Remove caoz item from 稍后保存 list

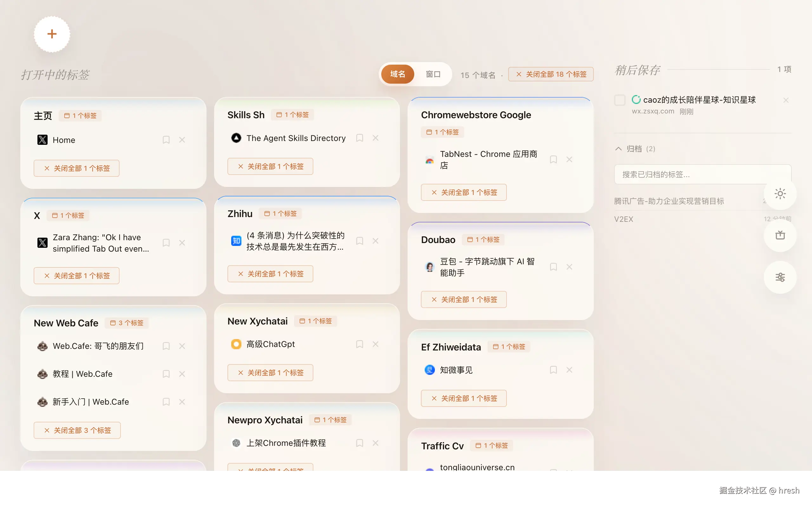coord(786,99)
